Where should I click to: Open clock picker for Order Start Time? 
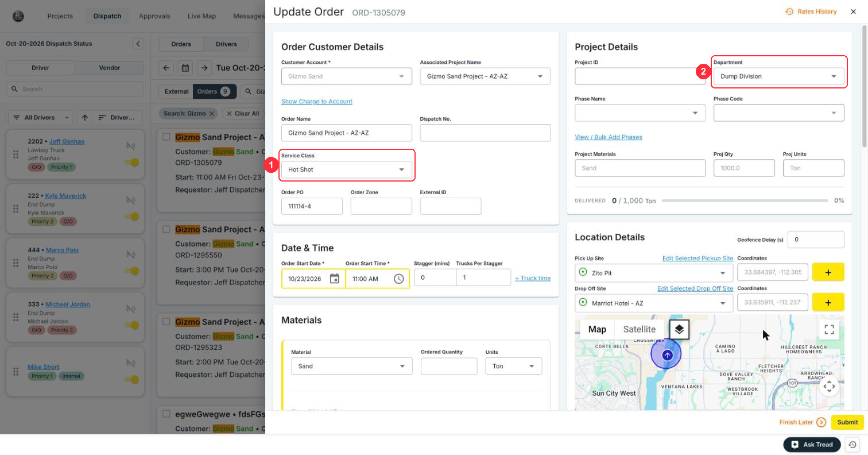pos(399,279)
